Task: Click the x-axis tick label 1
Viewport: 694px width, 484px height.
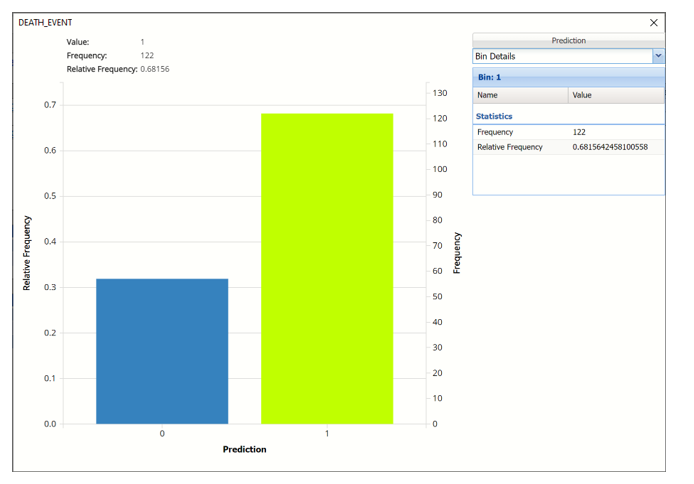Action: 327,434
